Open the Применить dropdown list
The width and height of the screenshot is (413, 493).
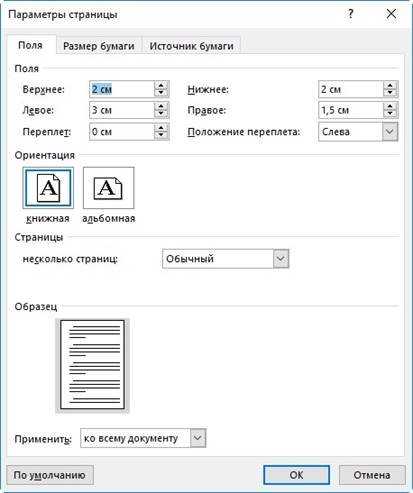click(198, 438)
